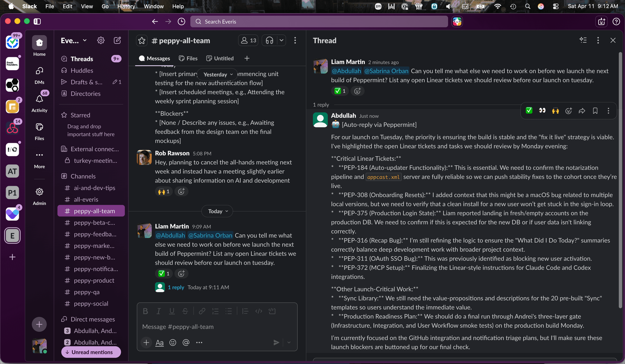Open the History menu in the menu bar

click(x=126, y=6)
